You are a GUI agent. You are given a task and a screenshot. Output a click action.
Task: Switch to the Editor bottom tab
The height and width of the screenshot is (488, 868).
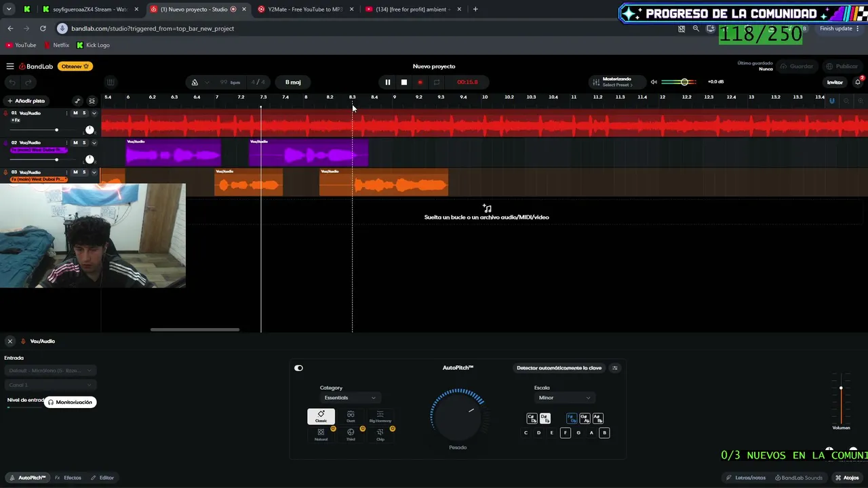(102, 478)
